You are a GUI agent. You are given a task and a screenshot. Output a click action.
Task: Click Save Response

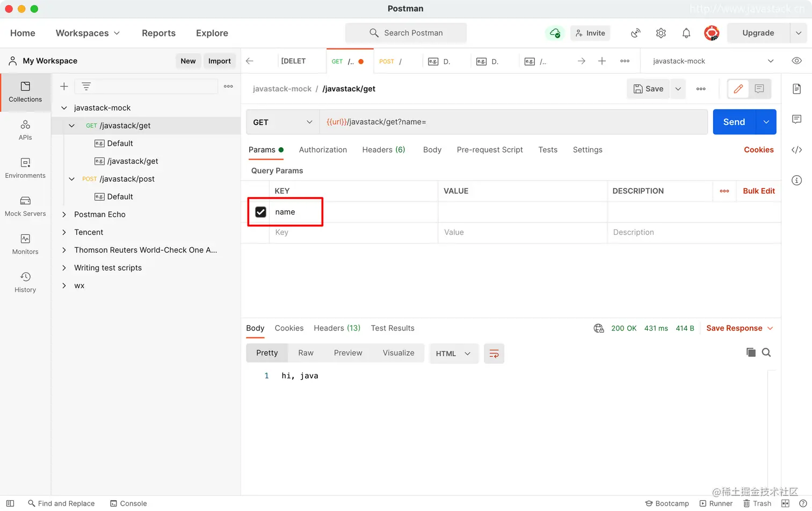(x=734, y=328)
